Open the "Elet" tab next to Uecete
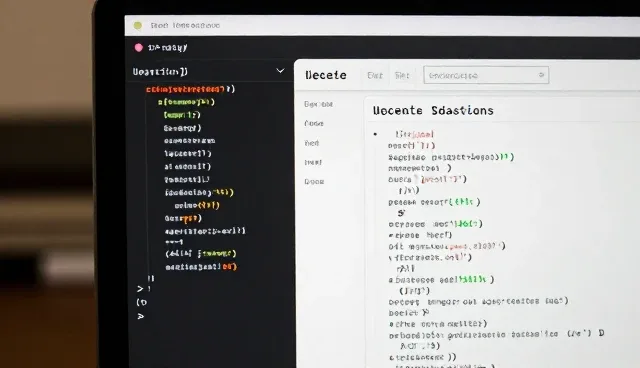Image resolution: width=640 pixels, height=368 pixels. pyautogui.click(x=375, y=75)
